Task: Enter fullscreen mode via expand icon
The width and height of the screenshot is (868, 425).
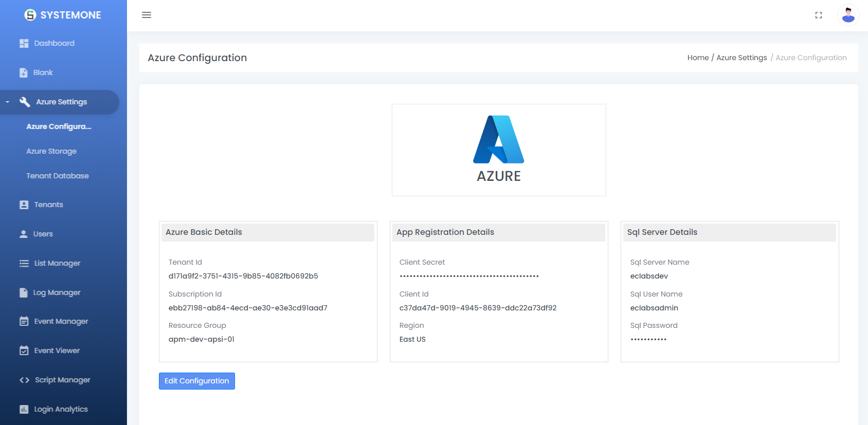Action: (x=818, y=15)
